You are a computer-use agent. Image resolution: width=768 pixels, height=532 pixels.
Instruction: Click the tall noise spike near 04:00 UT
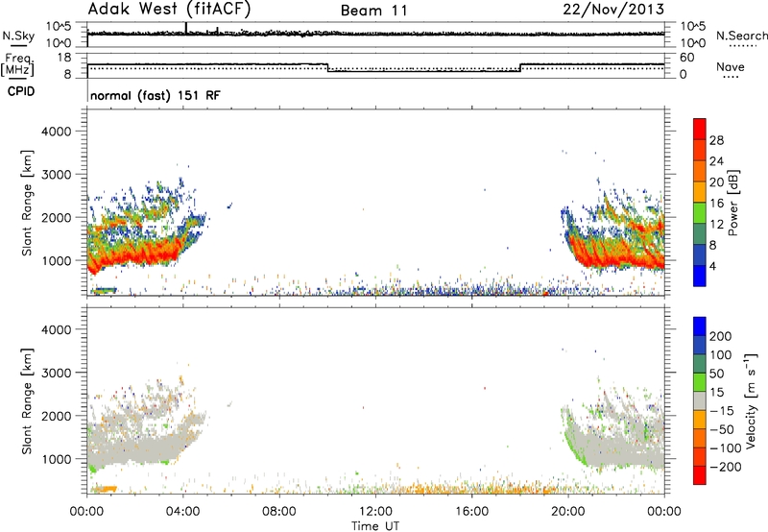pyautogui.click(x=186, y=28)
